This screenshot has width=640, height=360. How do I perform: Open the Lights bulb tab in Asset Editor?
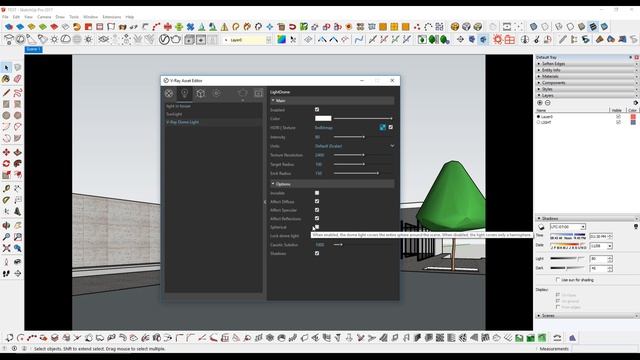[184, 93]
